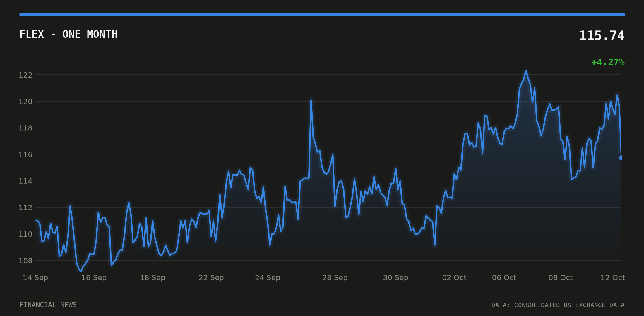The height and width of the screenshot is (316, 644).
Task: Click the 112 y-axis label
Action: 25,208
